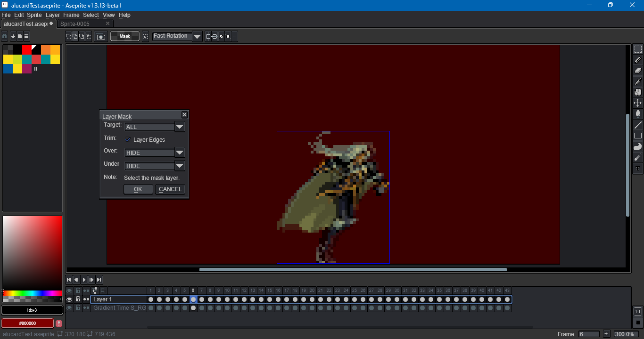Image resolution: width=644 pixels, height=339 pixels.
Task: Jump to the first frame
Action: click(69, 280)
